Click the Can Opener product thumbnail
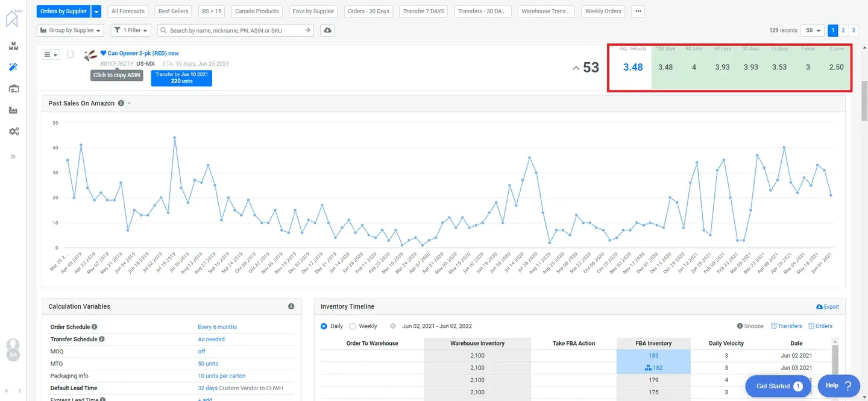This screenshot has height=401, width=868. pyautogui.click(x=90, y=56)
